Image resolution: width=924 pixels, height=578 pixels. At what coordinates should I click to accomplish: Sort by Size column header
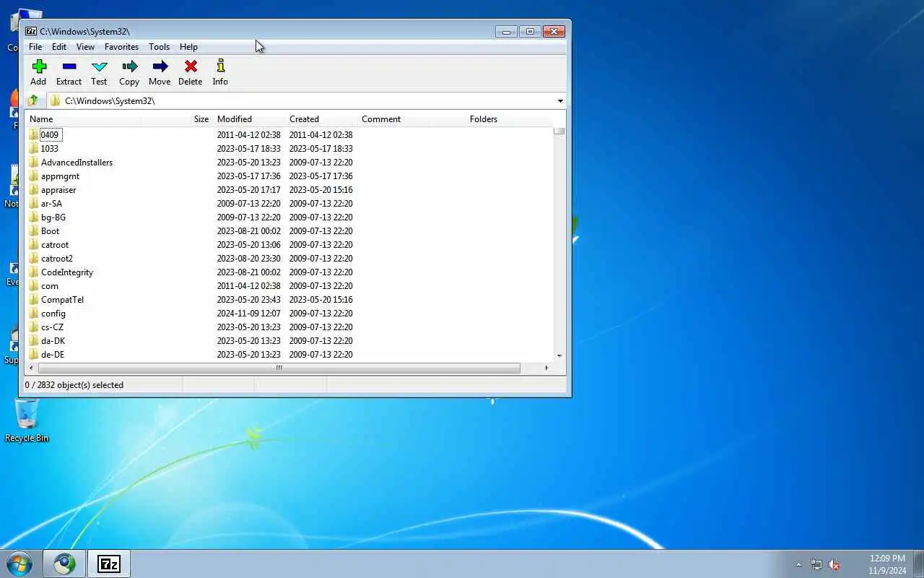(x=176, y=119)
